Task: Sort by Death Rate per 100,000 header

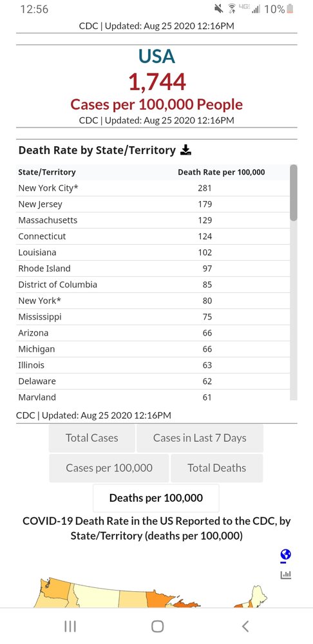Action: [222, 172]
